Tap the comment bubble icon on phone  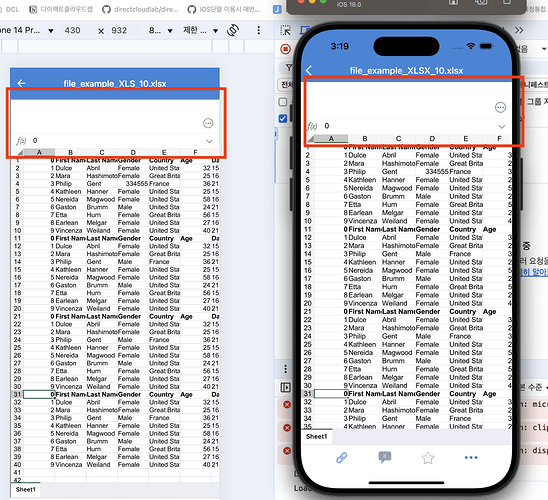pos(385,457)
